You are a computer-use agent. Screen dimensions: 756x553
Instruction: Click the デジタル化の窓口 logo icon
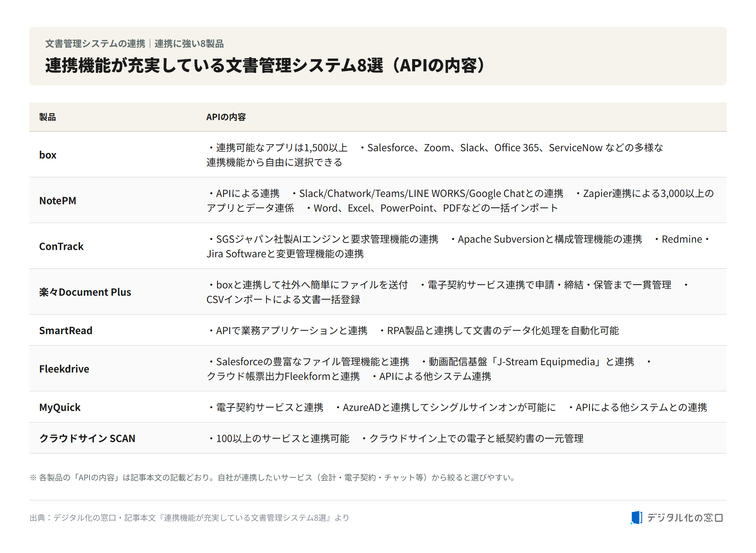[x=636, y=518]
